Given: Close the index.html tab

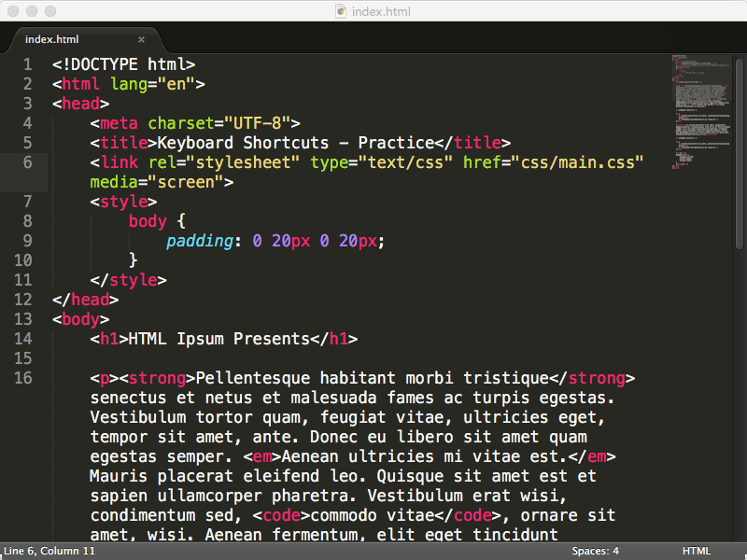Looking at the screenshot, I should [x=142, y=39].
